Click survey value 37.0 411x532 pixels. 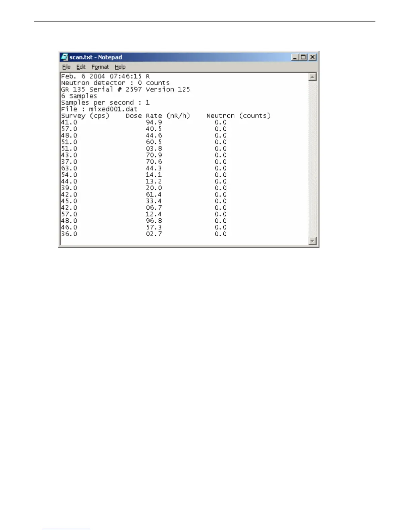tap(69, 162)
